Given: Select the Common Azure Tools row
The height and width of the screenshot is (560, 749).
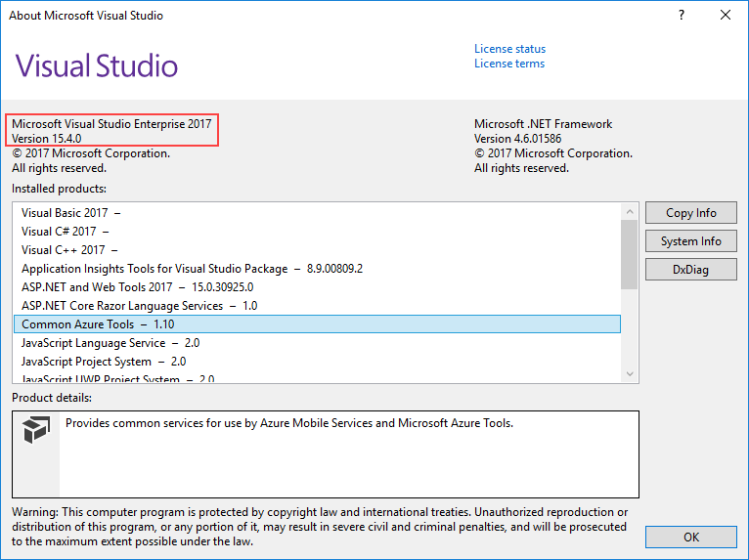Looking at the screenshot, I should pos(317,324).
